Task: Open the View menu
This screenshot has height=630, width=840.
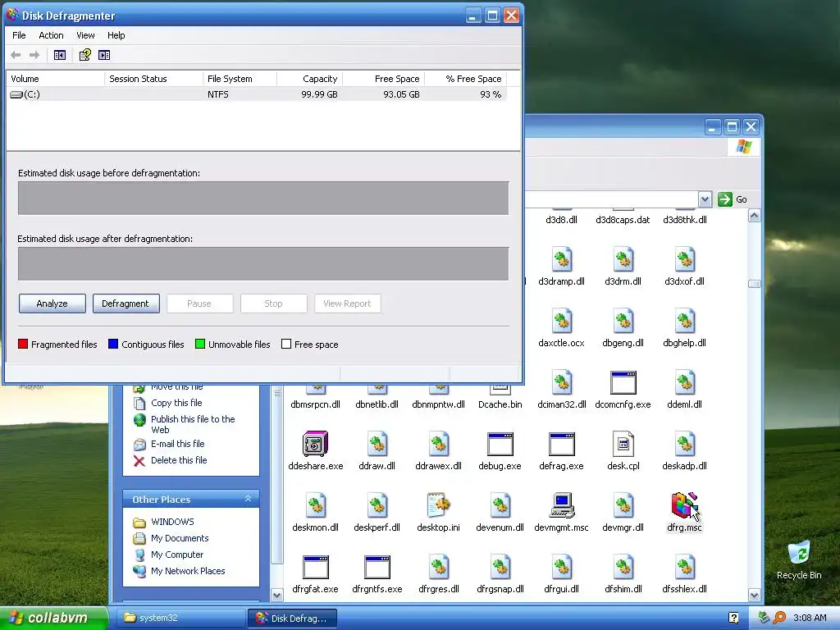Action: (x=85, y=35)
